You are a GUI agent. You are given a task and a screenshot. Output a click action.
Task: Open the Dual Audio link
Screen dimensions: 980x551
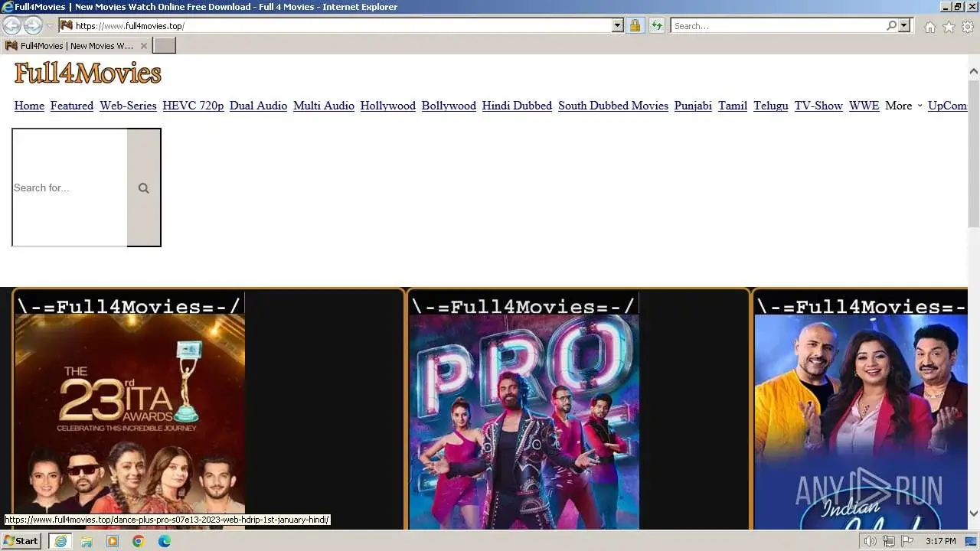click(258, 106)
